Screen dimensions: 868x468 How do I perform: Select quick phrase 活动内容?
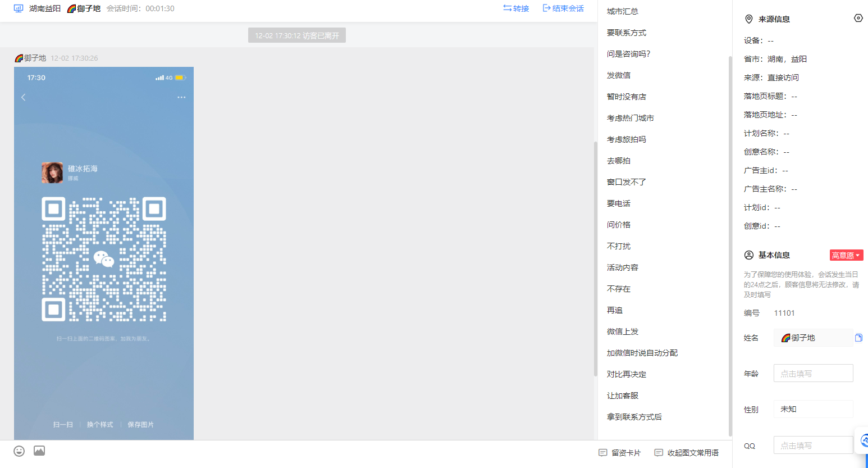click(622, 267)
